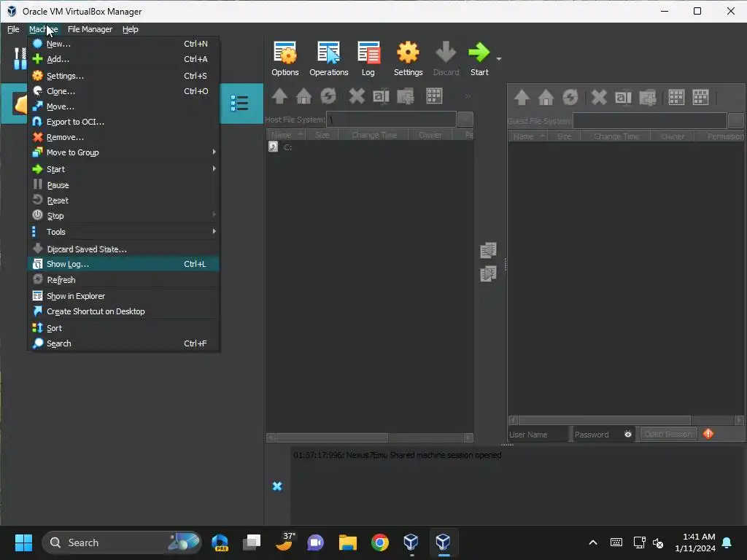This screenshot has height=560, width=747.
Task: Choose Settings... in Machine menu
Action: [x=124, y=76]
